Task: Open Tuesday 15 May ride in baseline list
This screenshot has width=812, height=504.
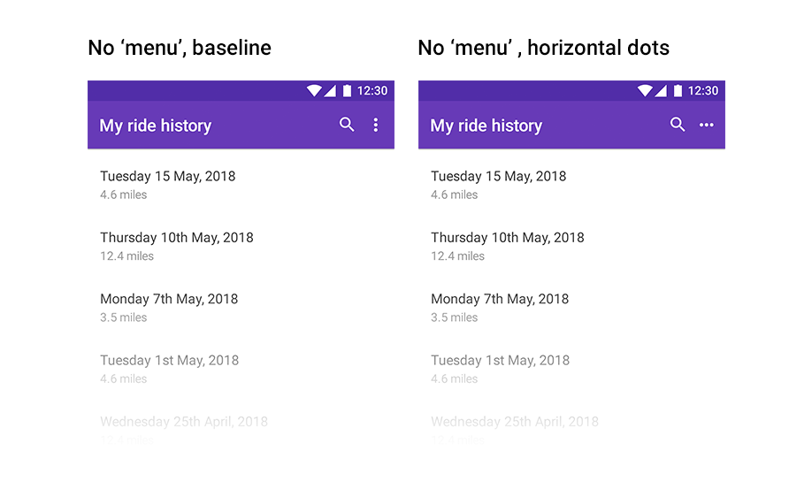Action: click(x=241, y=185)
